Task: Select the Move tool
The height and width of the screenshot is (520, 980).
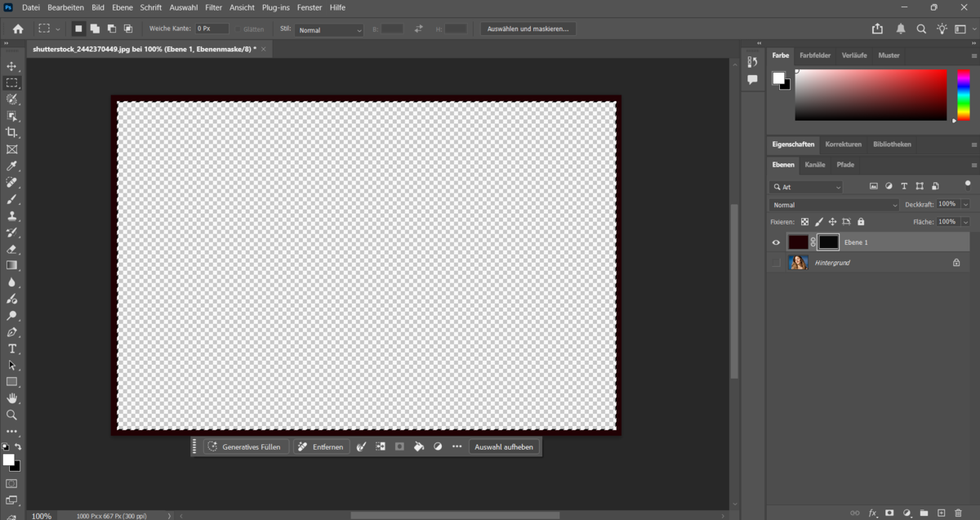Action: [x=11, y=66]
